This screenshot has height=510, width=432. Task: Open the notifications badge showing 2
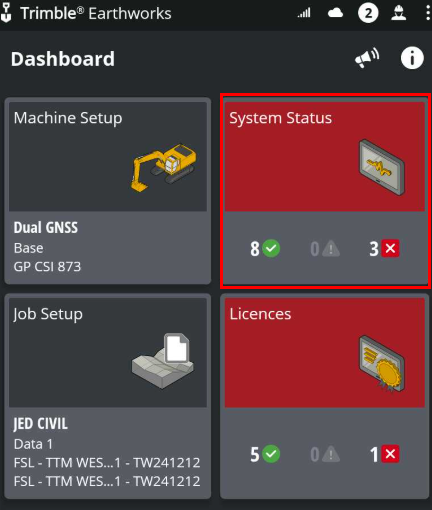tap(368, 13)
